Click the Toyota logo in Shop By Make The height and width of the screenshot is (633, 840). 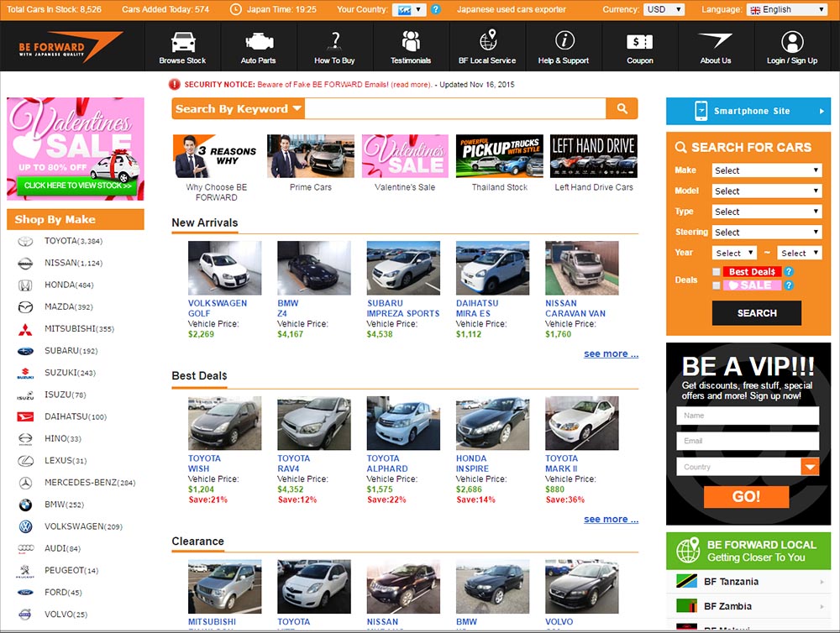coord(25,242)
